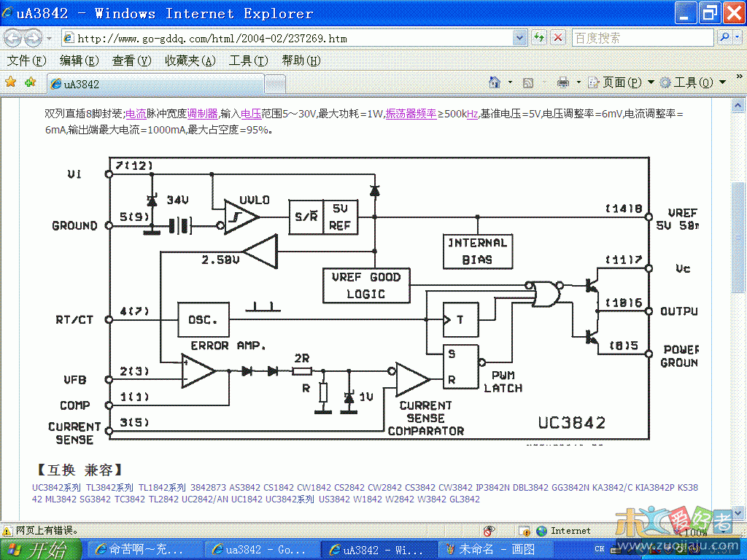This screenshot has height=560, width=747.
Task: Click the Internet Explorer icon in title bar
Action: 7,13
